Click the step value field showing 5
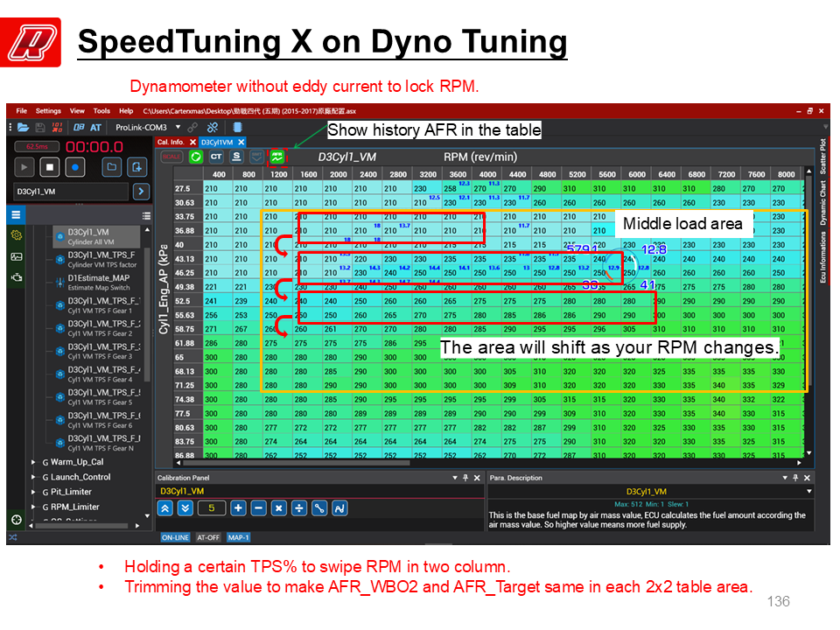Viewport: 840px width, 630px height. tap(212, 507)
